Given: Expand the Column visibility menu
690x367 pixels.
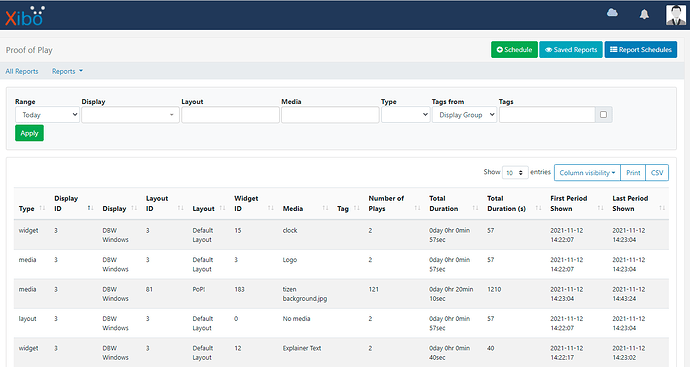Looking at the screenshot, I should coord(587,172).
